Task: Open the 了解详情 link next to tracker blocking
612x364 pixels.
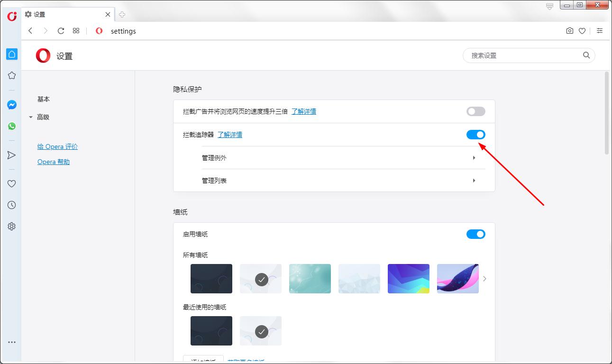Action: pos(230,134)
